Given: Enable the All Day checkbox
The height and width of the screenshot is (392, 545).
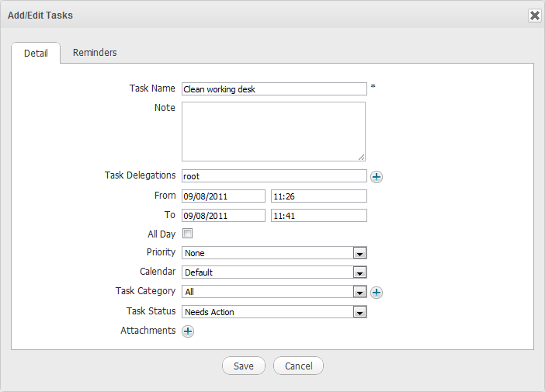Looking at the screenshot, I should (187, 234).
